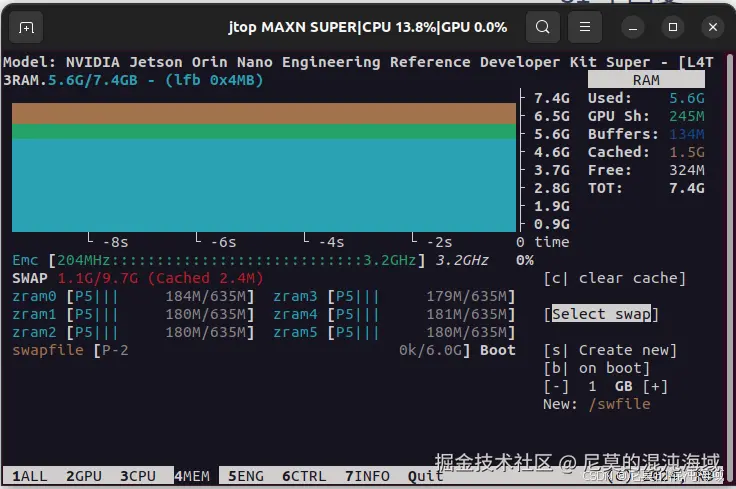Click the Buffers 134M value
This screenshot has height=489, width=736.
(x=687, y=134)
